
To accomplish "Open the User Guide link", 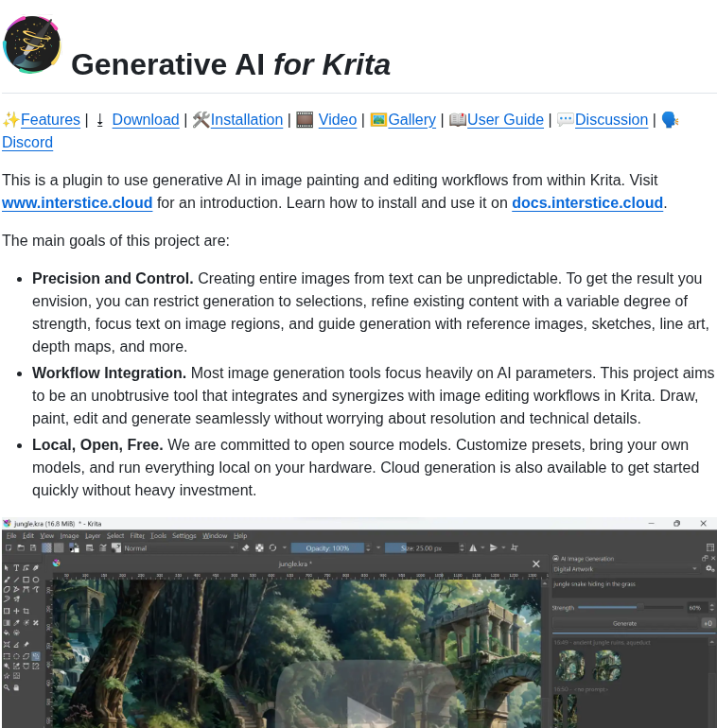I will coord(505,119).
